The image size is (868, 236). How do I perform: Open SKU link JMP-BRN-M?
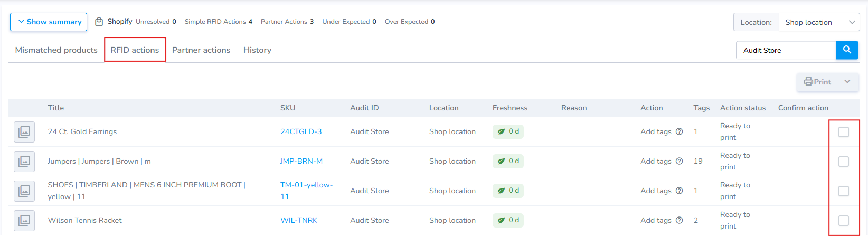301,161
